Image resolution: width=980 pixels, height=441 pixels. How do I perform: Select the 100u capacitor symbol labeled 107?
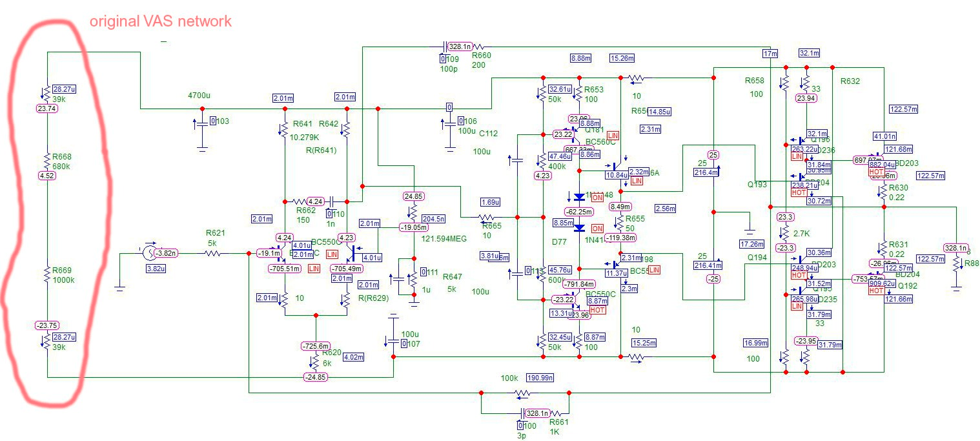pos(393,340)
